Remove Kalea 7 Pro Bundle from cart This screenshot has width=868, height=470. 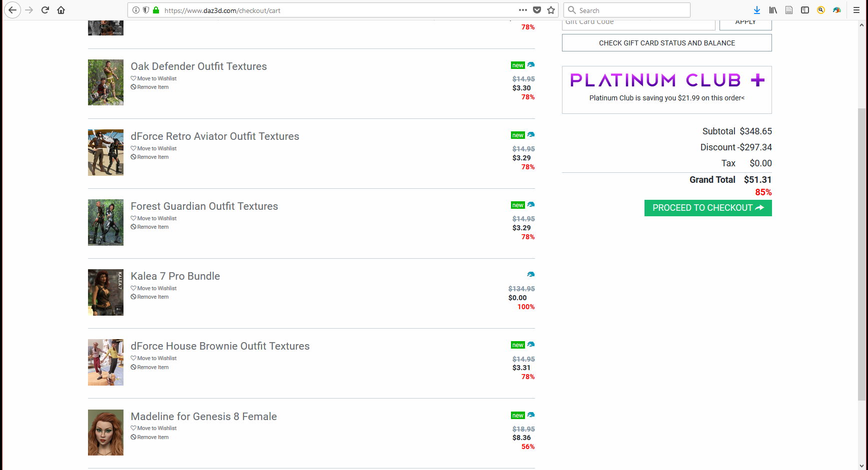click(152, 297)
